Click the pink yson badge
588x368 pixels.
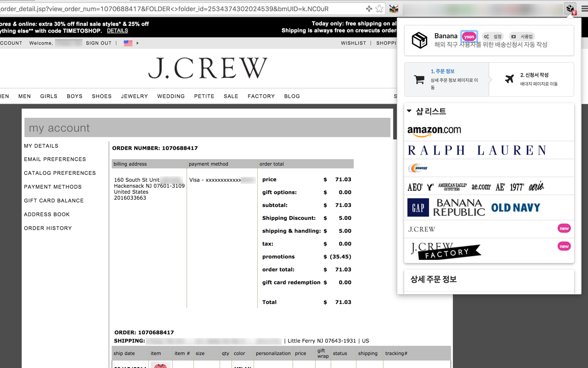pyautogui.click(x=469, y=36)
